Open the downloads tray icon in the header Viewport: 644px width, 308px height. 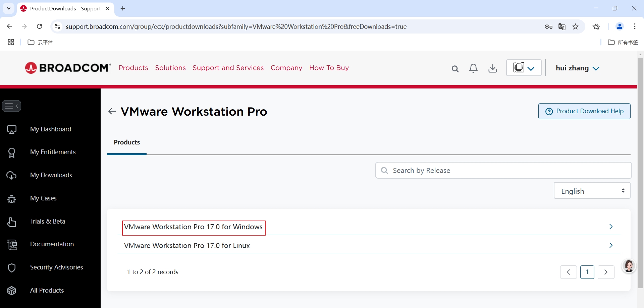click(x=492, y=68)
